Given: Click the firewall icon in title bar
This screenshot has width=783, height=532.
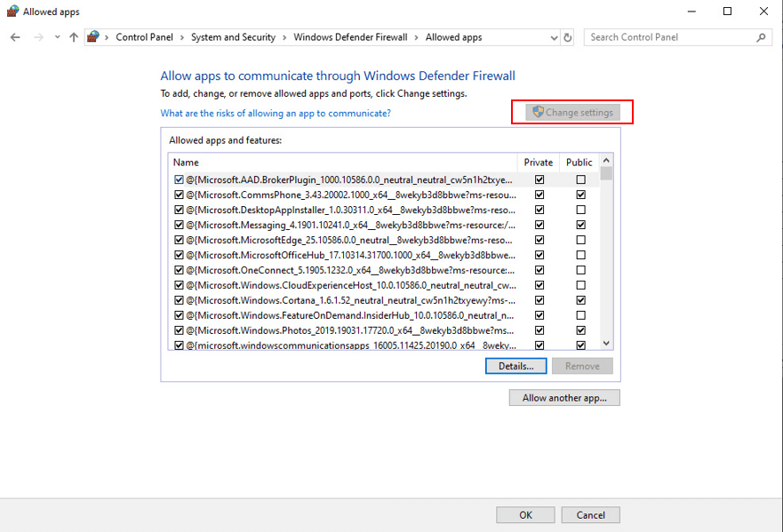Looking at the screenshot, I should coord(12,12).
